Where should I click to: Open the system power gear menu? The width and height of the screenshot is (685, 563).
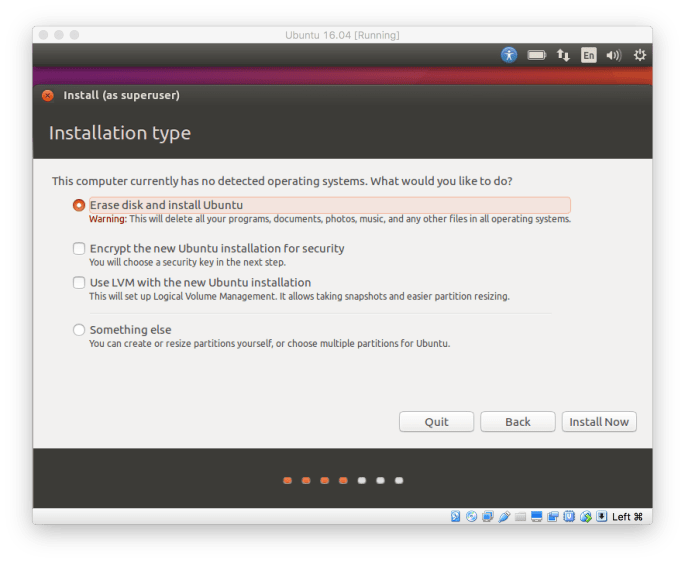point(640,55)
